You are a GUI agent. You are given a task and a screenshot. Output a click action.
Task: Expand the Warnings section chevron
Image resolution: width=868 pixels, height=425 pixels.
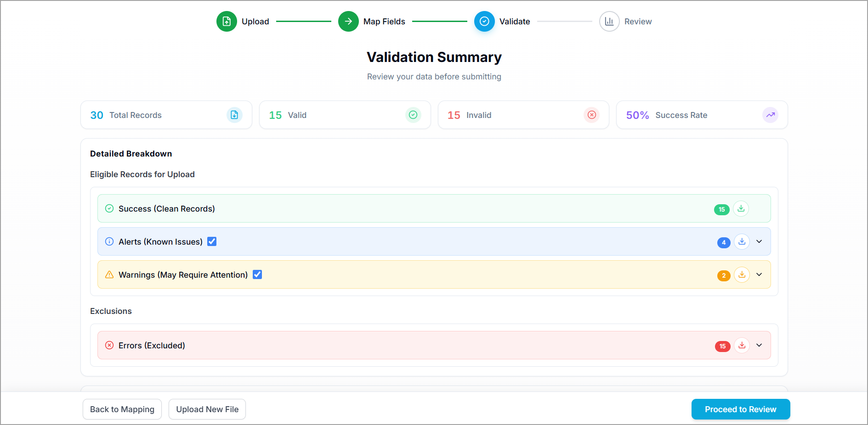click(x=759, y=275)
